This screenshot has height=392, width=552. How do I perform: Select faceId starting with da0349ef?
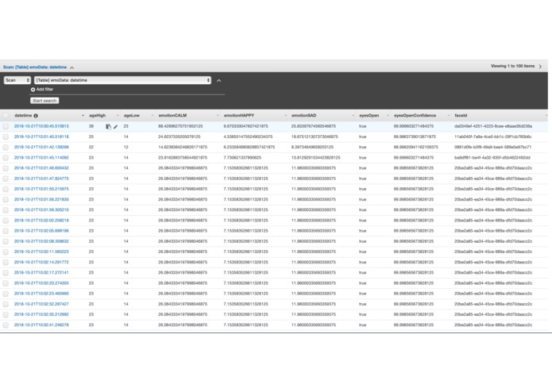[x=493, y=126]
